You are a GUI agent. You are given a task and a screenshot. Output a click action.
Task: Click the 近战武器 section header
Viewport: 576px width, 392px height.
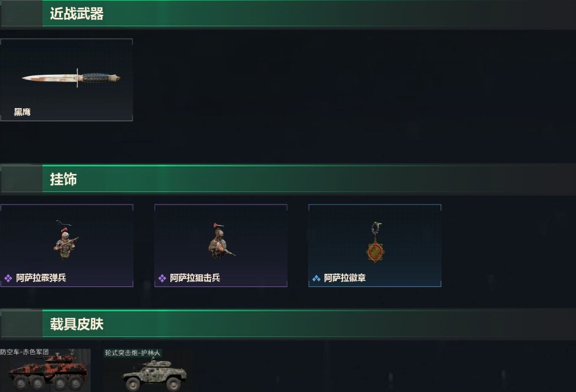77,14
